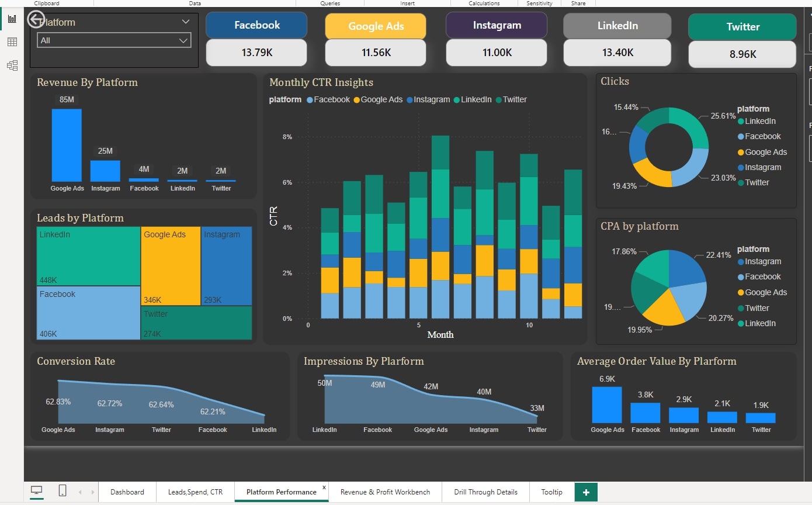Navigate to next page tabs arrow

tap(92, 492)
